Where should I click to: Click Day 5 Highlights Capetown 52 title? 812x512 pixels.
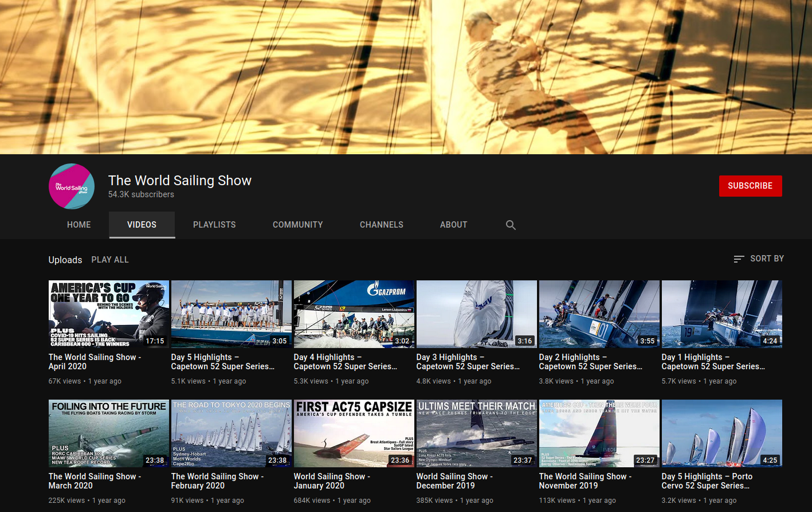[223, 362]
